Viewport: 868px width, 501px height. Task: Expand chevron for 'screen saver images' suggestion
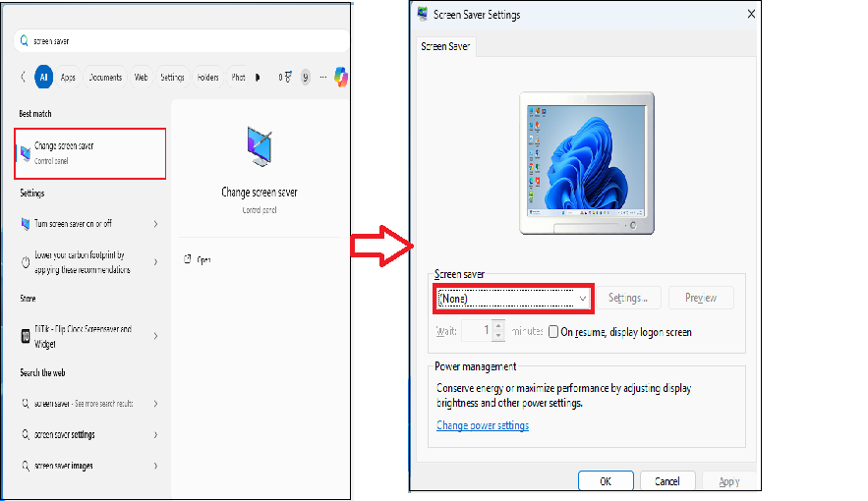coord(155,466)
